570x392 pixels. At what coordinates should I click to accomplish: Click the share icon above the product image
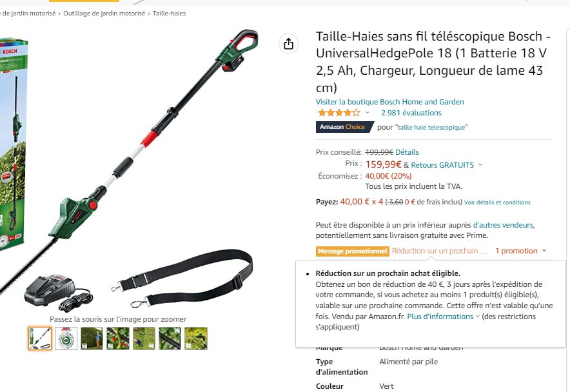289,44
